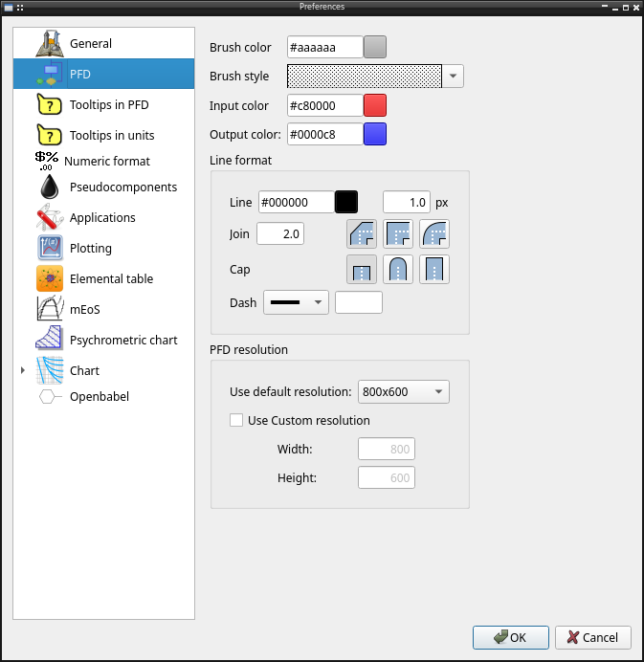Enable Use Custom resolution checkbox
The height and width of the screenshot is (662, 644).
coord(236,420)
